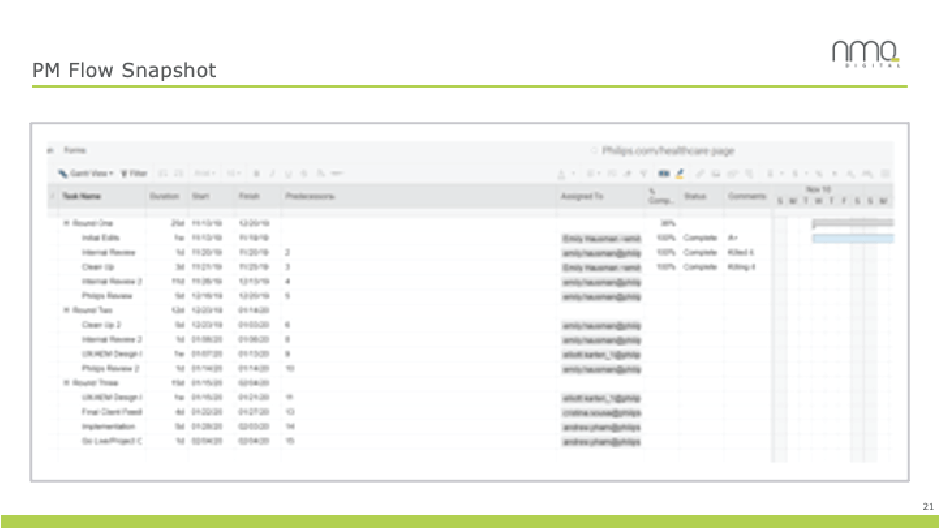The width and height of the screenshot is (940, 529).
Task: Toggle italic formatting
Action: coord(272,173)
